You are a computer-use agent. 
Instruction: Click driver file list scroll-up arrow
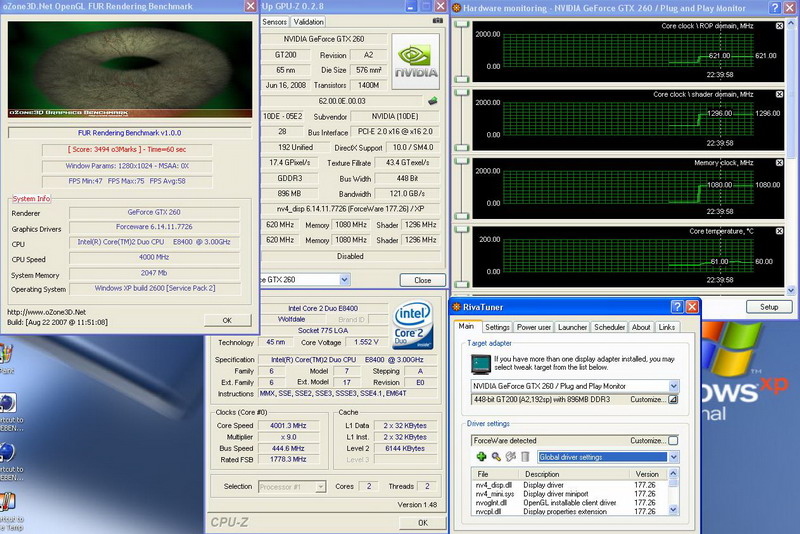(x=673, y=473)
